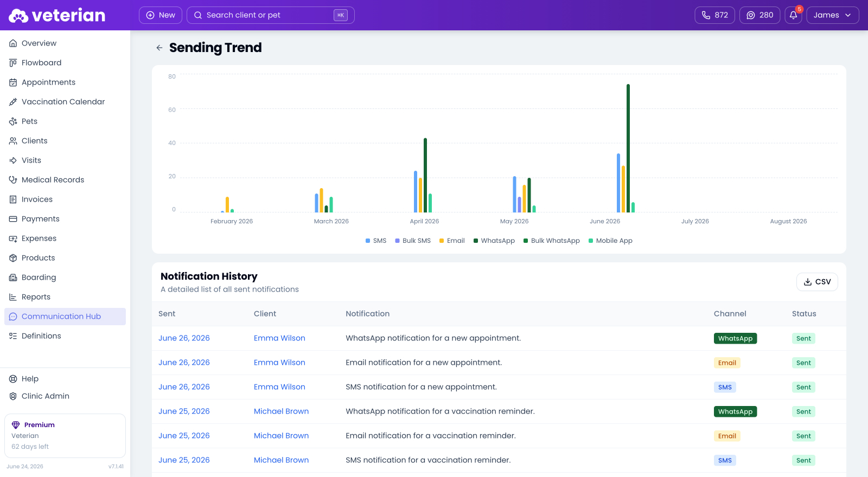Open the New creation menu button
Image resolution: width=868 pixels, height=477 pixels.
161,15
